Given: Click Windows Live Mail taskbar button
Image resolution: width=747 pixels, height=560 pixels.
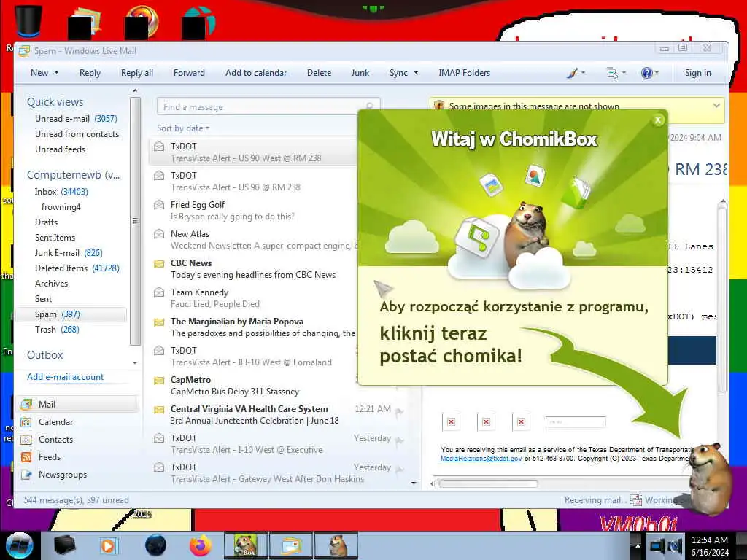Looking at the screenshot, I should pyautogui.click(x=291, y=545).
